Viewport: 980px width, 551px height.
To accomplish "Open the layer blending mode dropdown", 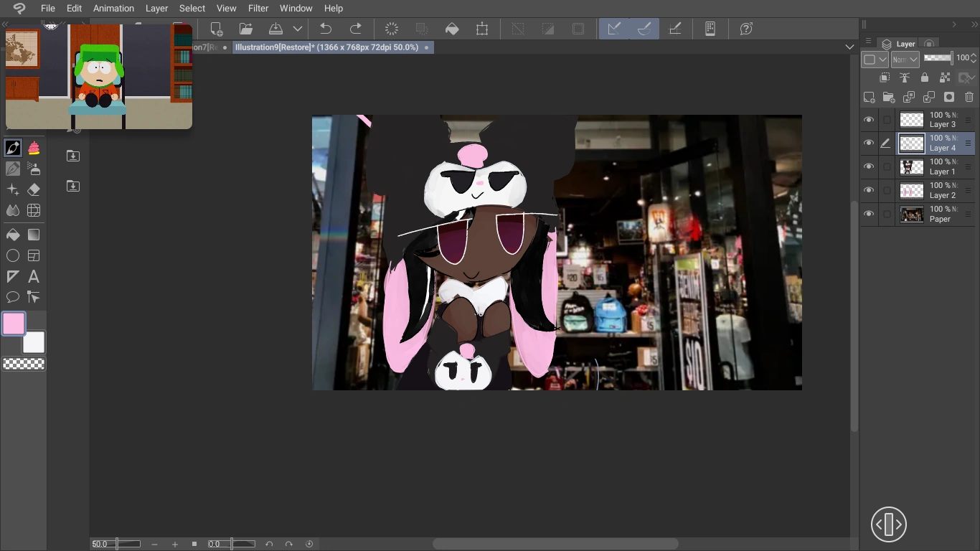I will (905, 60).
